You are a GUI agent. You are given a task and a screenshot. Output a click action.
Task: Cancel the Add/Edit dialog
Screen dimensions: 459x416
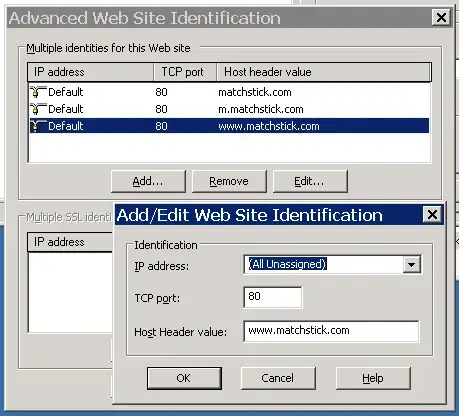(278, 378)
